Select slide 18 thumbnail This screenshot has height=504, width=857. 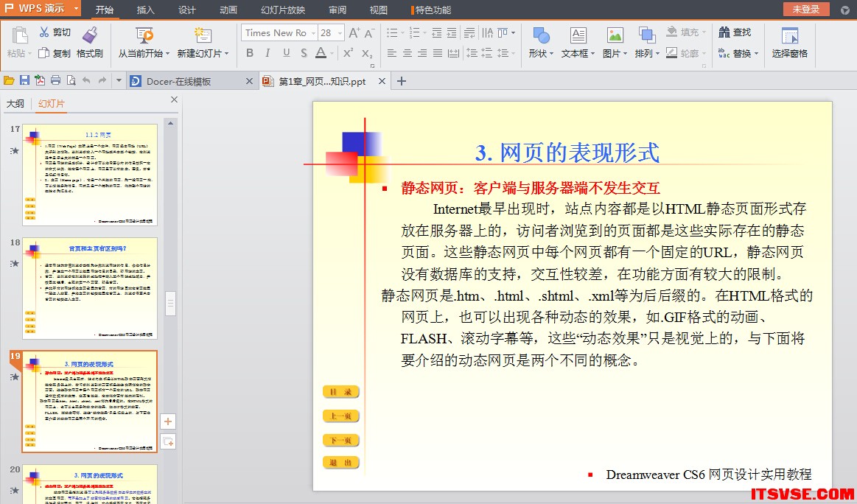[x=90, y=289]
